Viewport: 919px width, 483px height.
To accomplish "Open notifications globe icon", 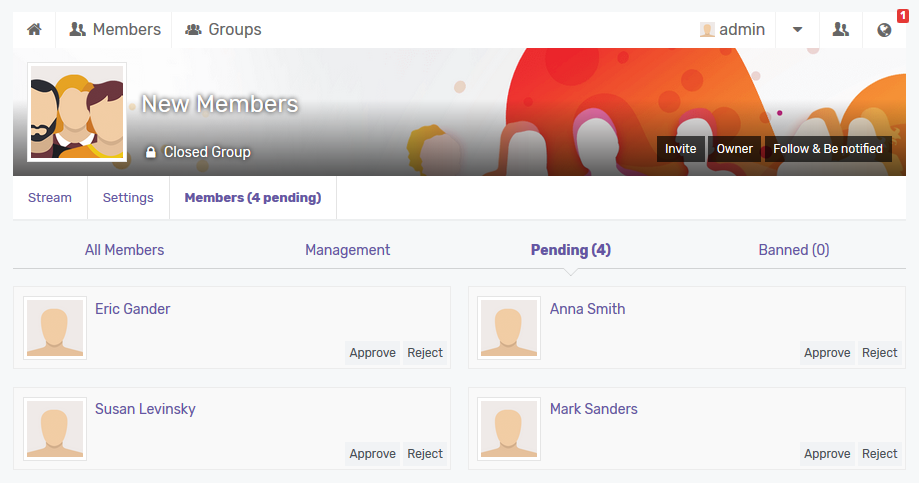I will pyautogui.click(x=884, y=30).
